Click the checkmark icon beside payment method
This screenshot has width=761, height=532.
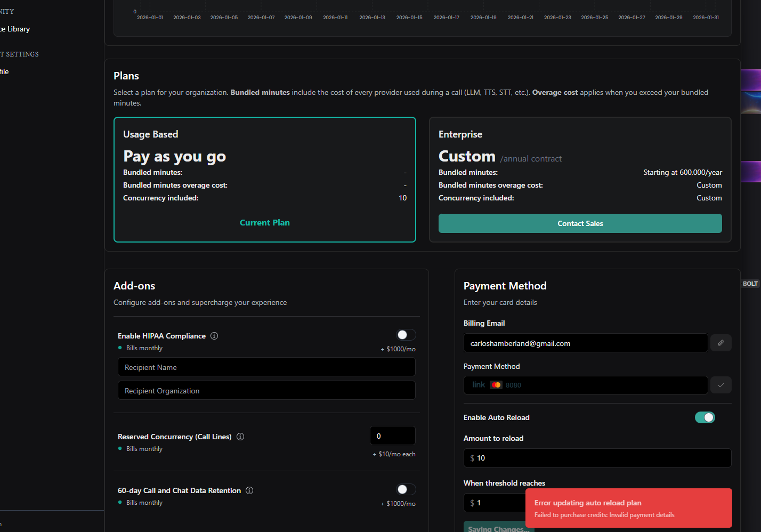pyautogui.click(x=720, y=385)
